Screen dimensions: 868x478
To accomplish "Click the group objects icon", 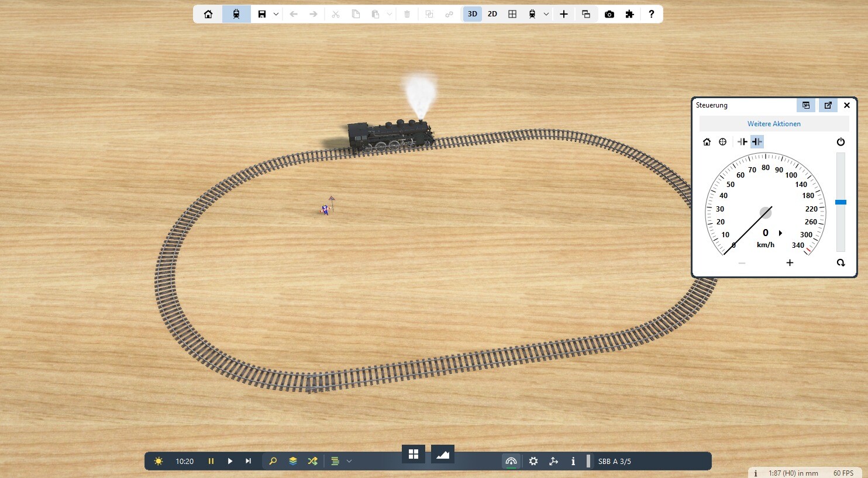I will (429, 14).
